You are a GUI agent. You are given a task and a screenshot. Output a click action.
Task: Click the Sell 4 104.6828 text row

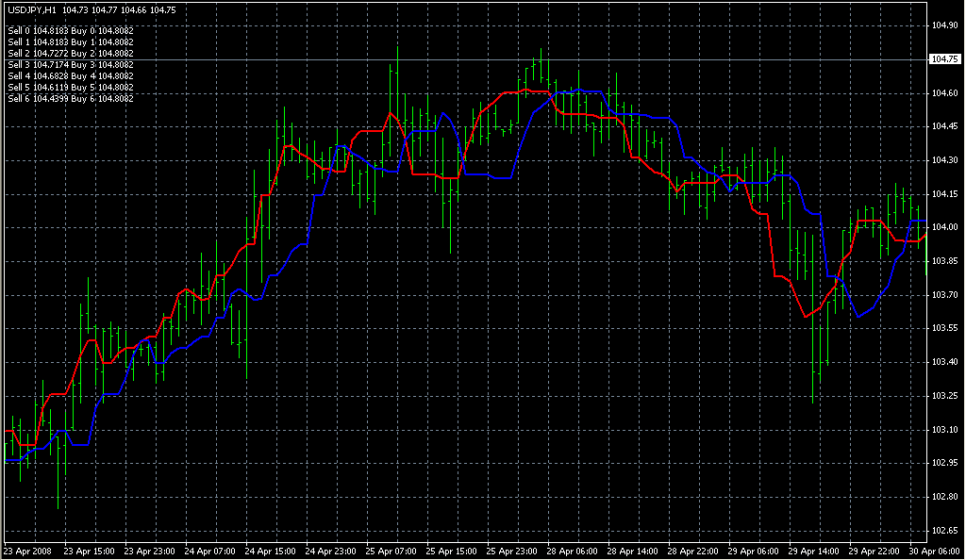pos(70,75)
